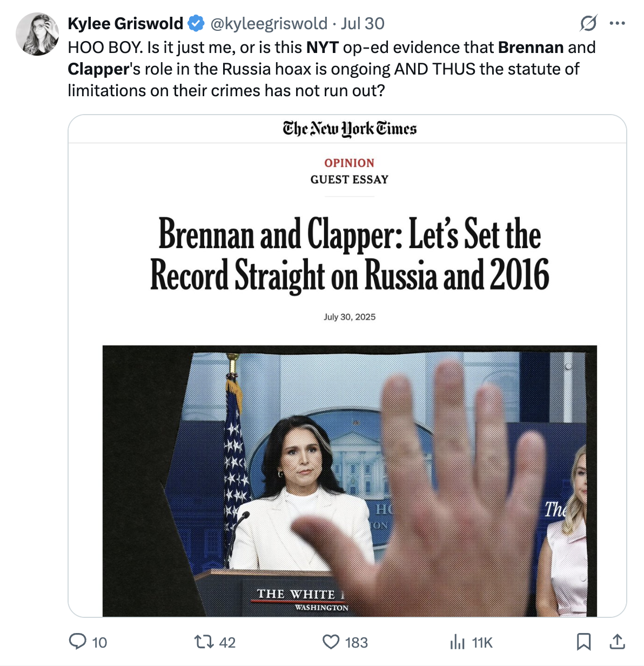Repost this tweet via retweet icon
This screenshot has height=666, width=644.
[x=204, y=642]
